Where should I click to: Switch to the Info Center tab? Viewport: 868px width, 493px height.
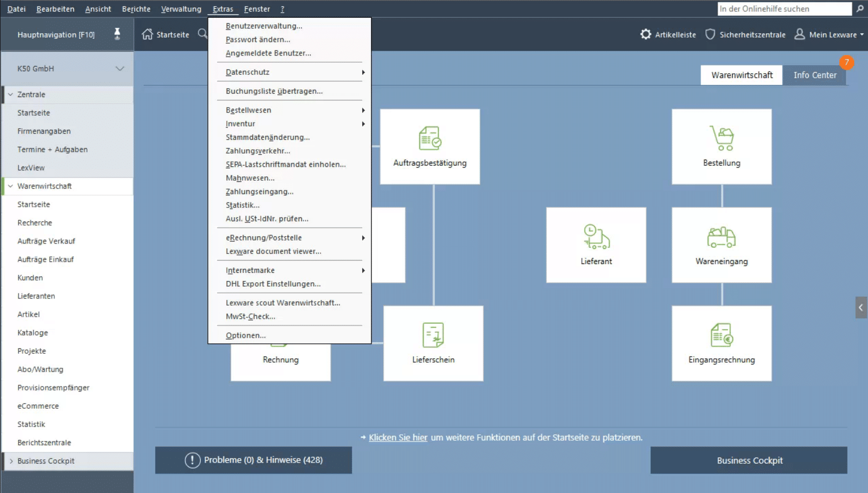pyautogui.click(x=814, y=75)
